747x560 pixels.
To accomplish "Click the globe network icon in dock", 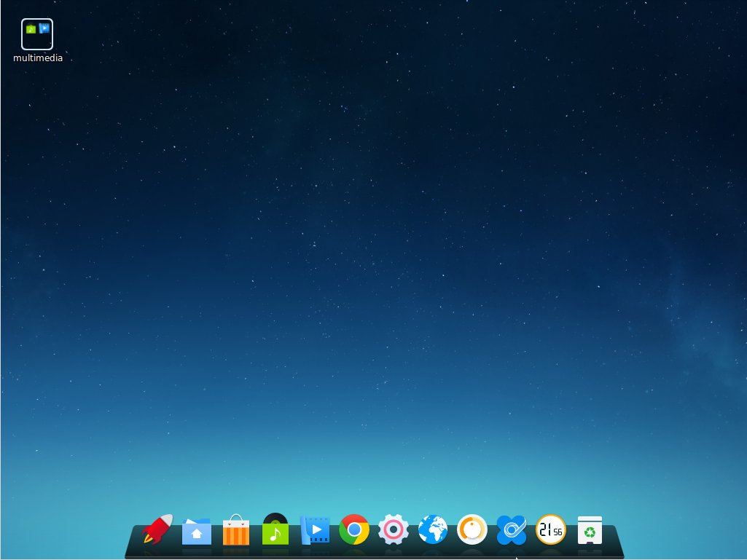I will click(433, 529).
